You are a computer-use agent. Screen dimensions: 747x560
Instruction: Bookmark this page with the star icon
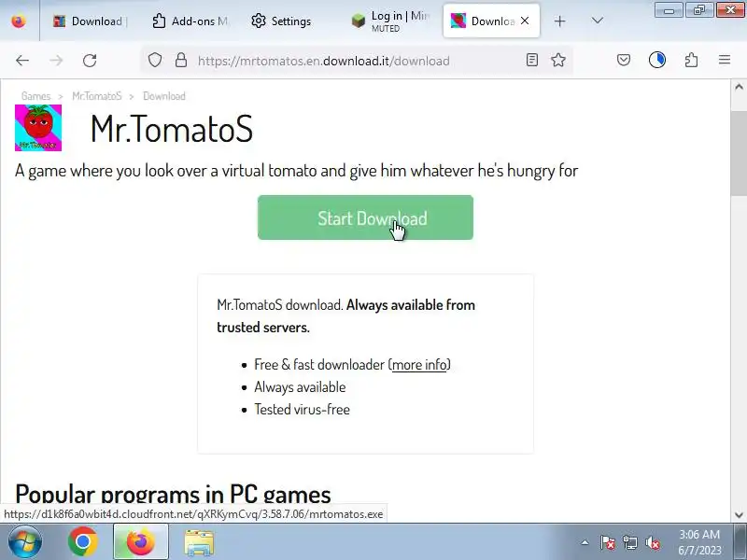click(x=558, y=60)
